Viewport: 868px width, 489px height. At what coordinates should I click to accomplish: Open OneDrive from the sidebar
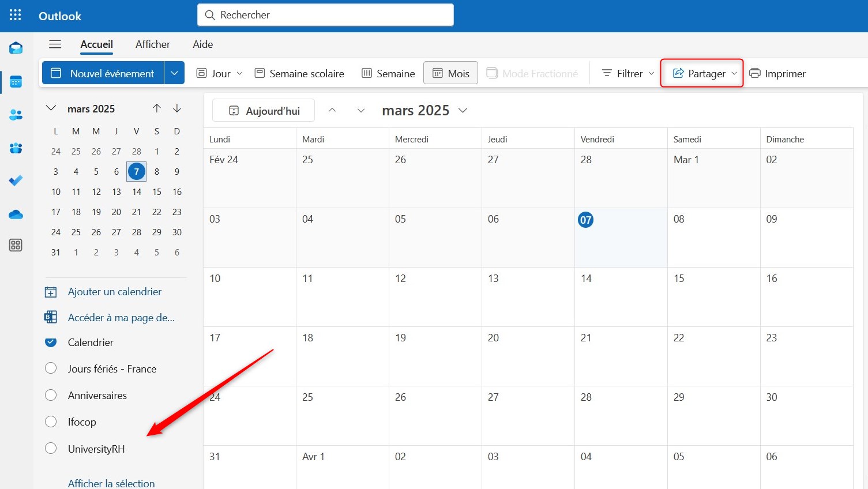click(x=16, y=214)
